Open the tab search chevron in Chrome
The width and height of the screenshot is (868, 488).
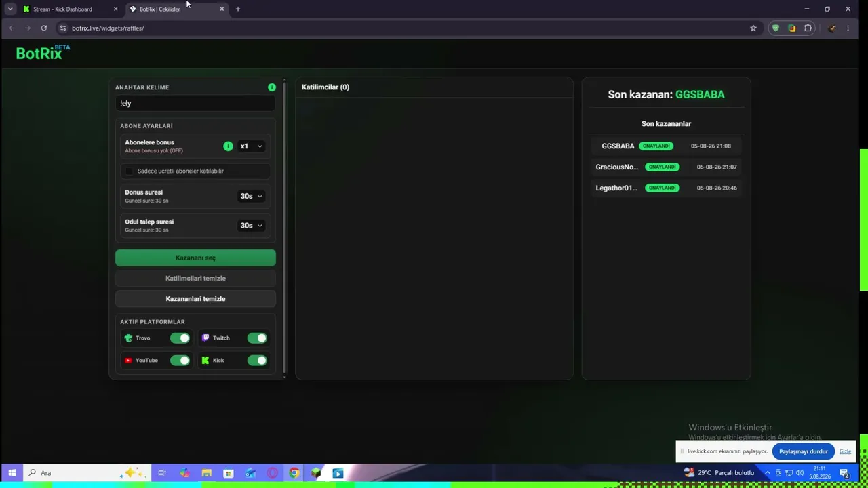point(10,9)
